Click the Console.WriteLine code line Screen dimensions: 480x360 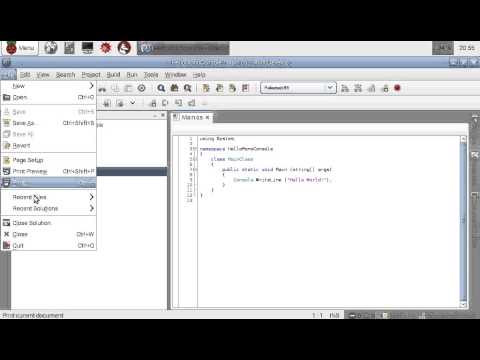(x=282, y=180)
